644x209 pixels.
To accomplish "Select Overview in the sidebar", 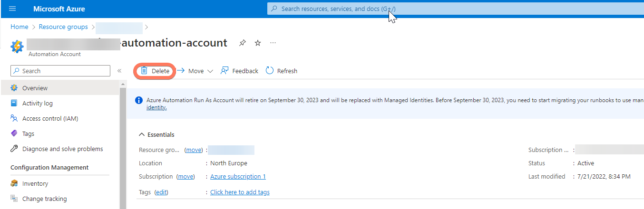I will coord(60,88).
